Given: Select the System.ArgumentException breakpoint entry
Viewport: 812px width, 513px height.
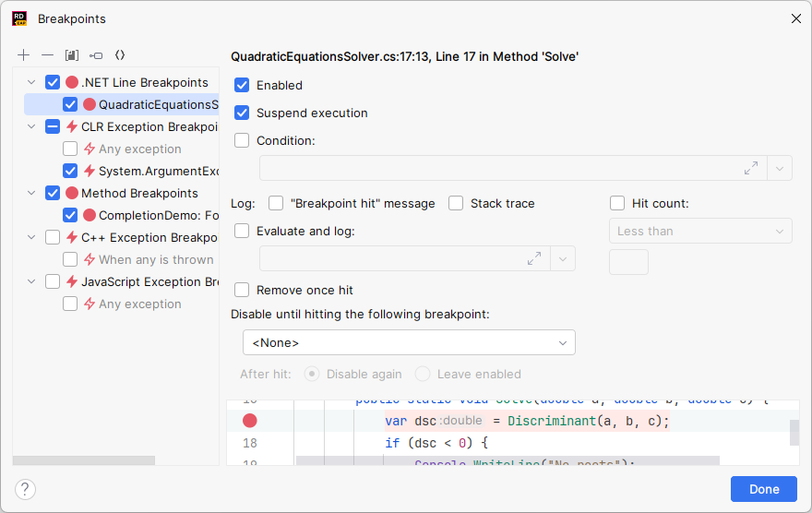Looking at the screenshot, I should [158, 171].
